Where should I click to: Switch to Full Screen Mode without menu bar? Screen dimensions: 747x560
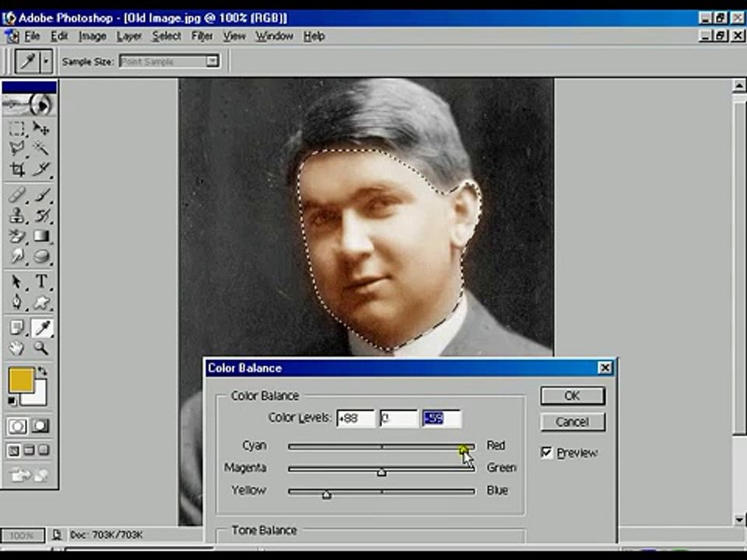coord(44,450)
